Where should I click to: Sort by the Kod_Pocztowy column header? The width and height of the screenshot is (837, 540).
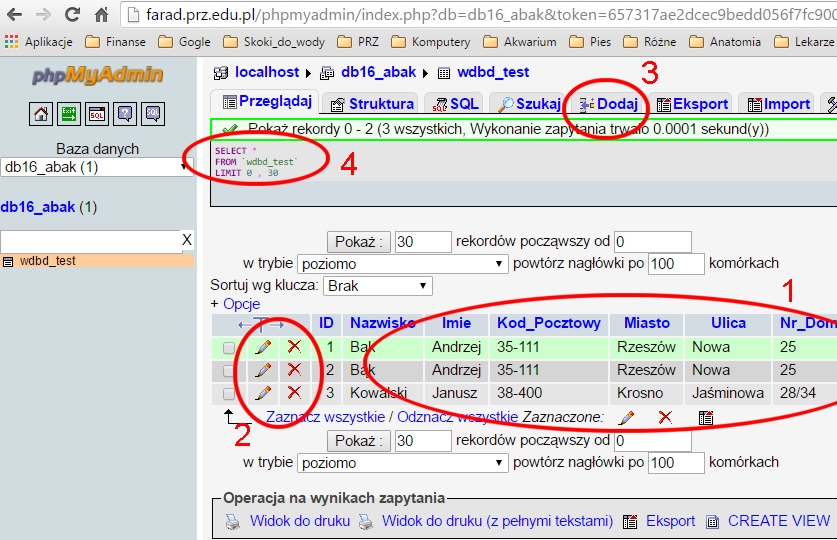549,323
